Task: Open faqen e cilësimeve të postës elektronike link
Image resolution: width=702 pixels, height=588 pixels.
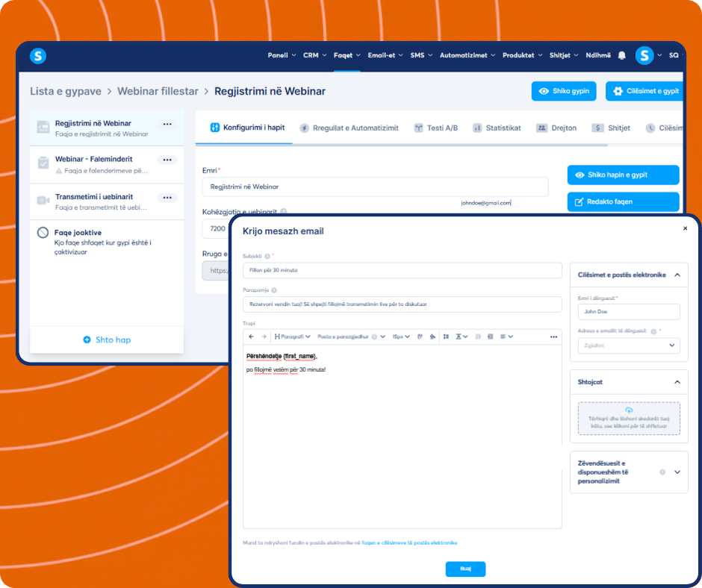Action: tap(409, 542)
